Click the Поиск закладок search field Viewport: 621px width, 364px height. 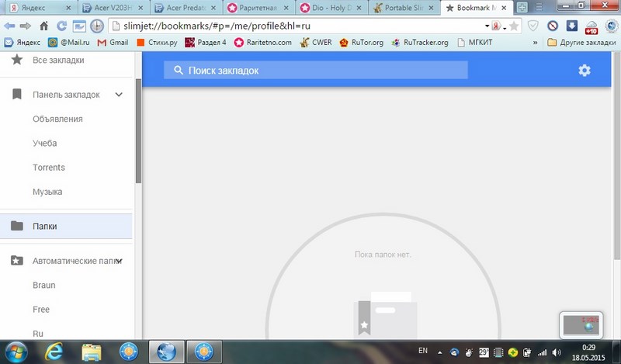[x=316, y=71]
